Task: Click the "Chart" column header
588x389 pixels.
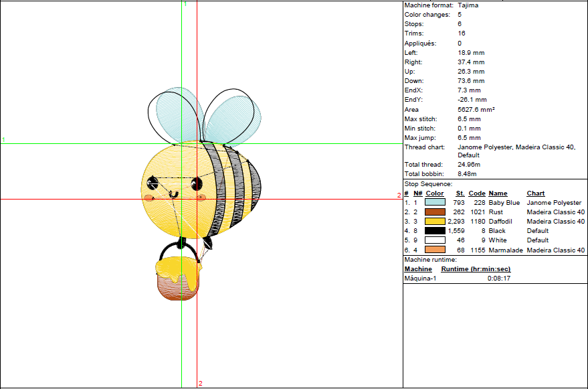Action: (x=536, y=193)
